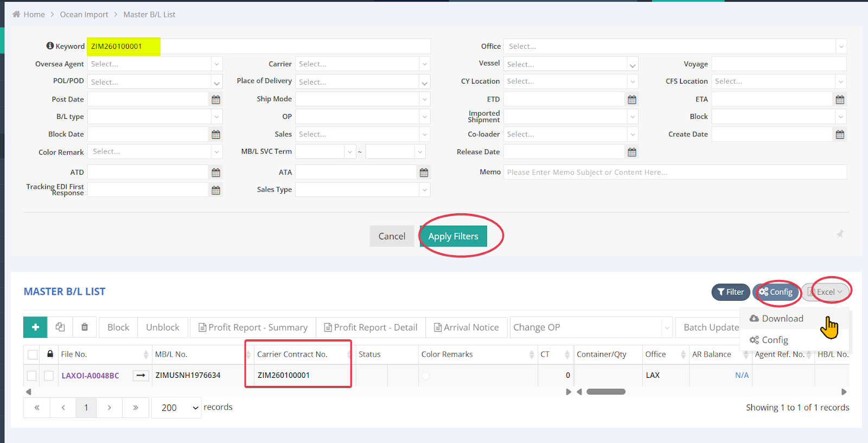Viewport: 868px width, 443px height.
Task: Check the first checkbox of row LAXOI-A0048BC
Action: click(32, 376)
